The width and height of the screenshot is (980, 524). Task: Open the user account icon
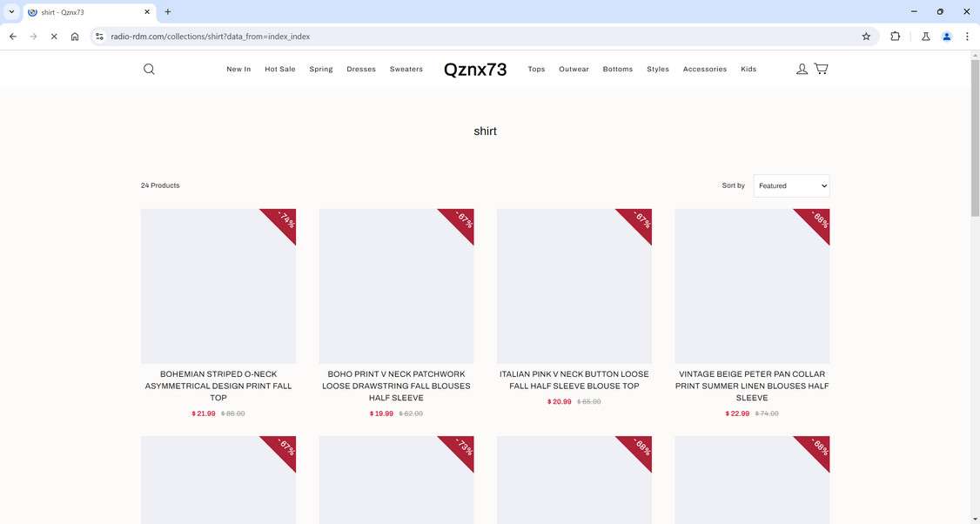[802, 69]
